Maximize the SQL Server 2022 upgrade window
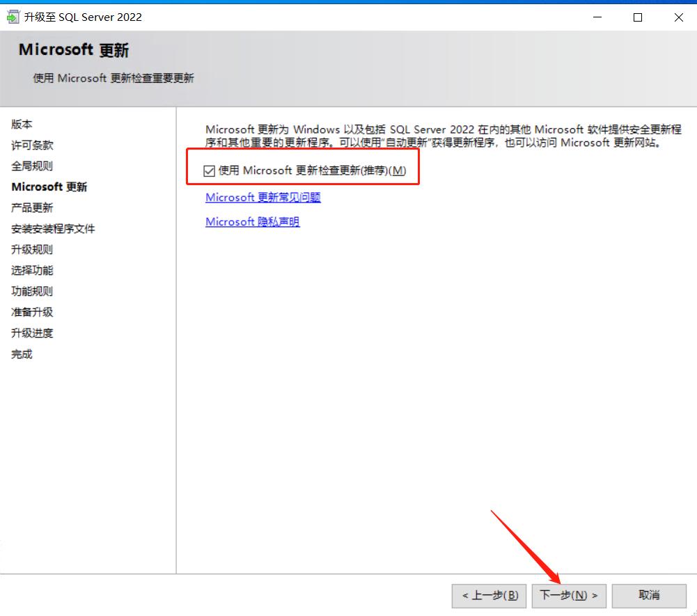This screenshot has height=616, width=697. (x=638, y=17)
